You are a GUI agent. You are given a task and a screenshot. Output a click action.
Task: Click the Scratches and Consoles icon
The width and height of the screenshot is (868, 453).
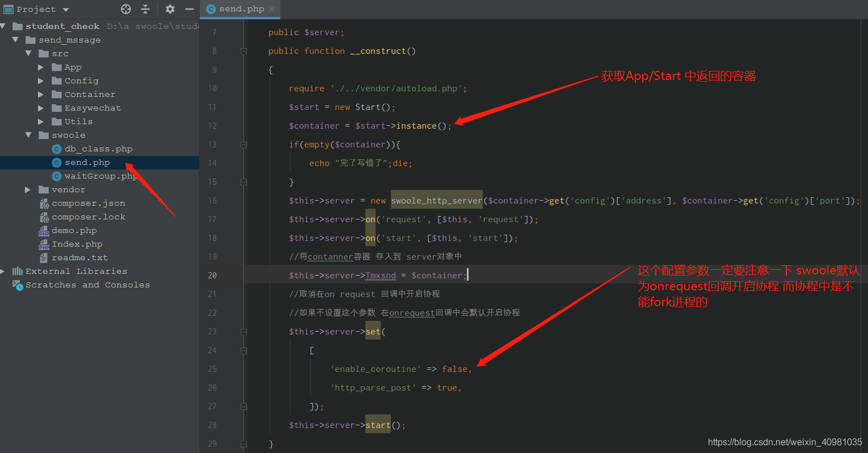pos(18,285)
